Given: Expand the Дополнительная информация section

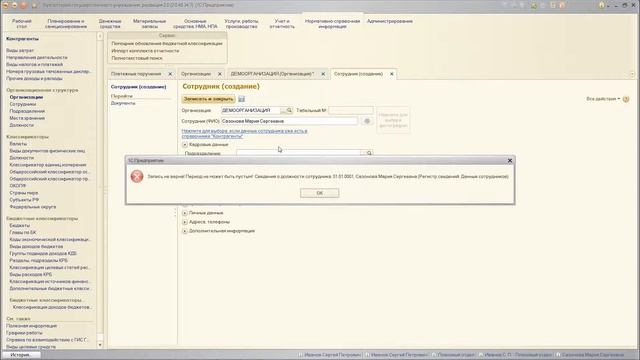Looking at the screenshot, I should [185, 231].
